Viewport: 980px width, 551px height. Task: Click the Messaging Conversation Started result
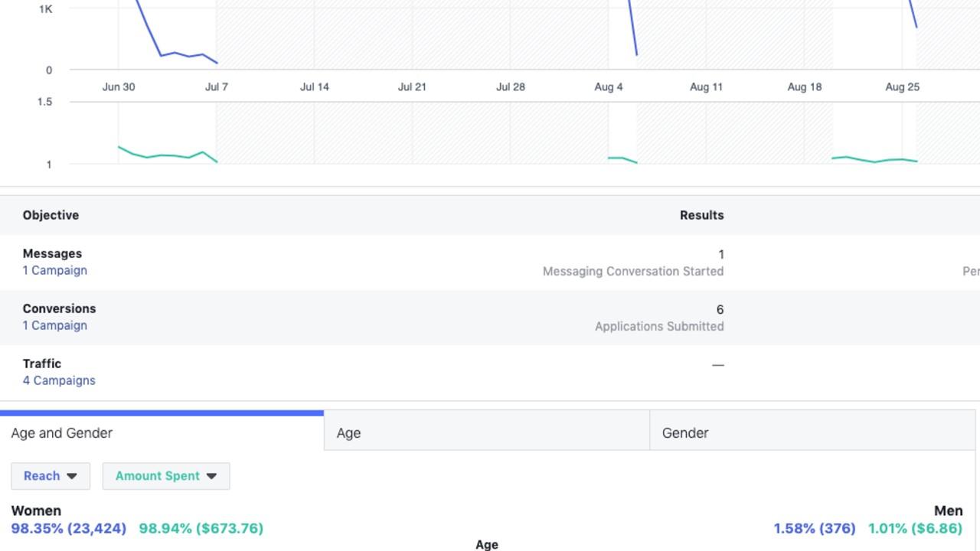coord(633,271)
